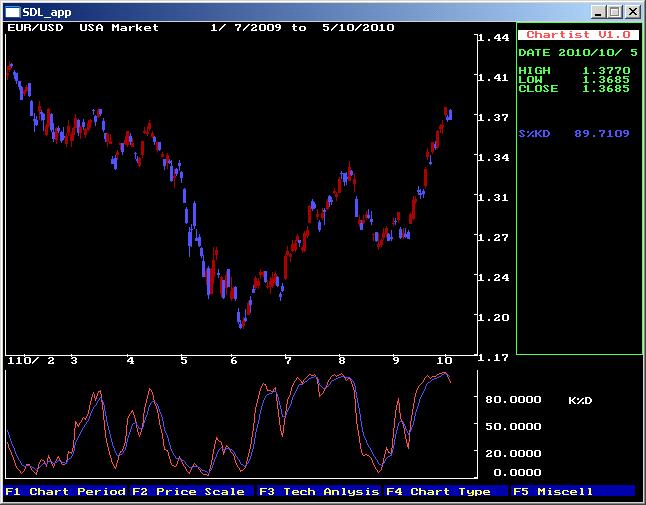
Task: Click month 10 marker on time axis
Action: 444,360
